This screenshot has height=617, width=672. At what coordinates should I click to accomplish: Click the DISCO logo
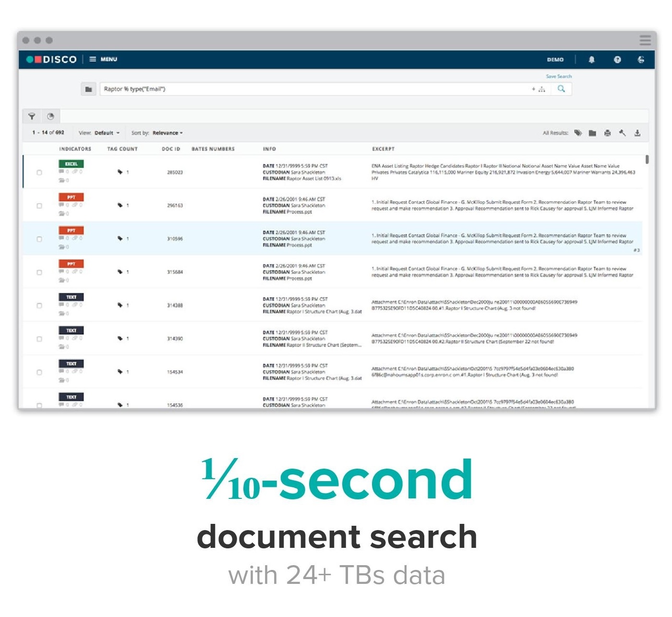(x=51, y=59)
